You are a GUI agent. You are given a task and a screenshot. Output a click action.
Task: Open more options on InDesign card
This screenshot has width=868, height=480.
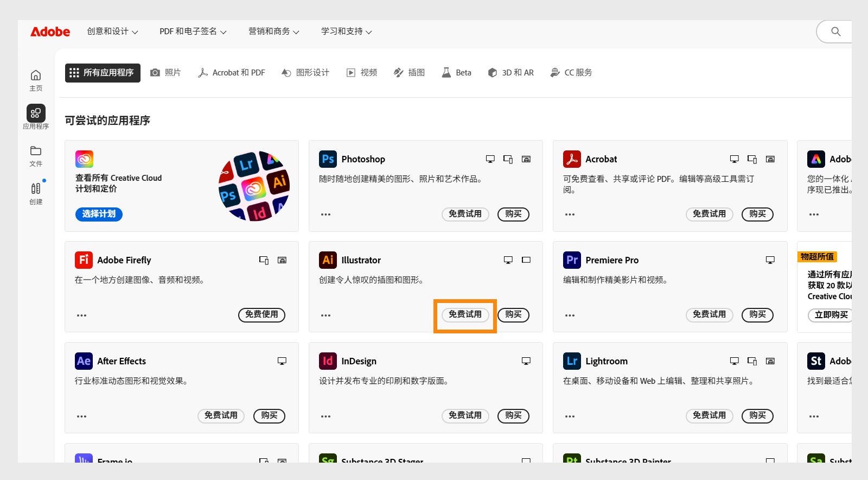click(325, 416)
